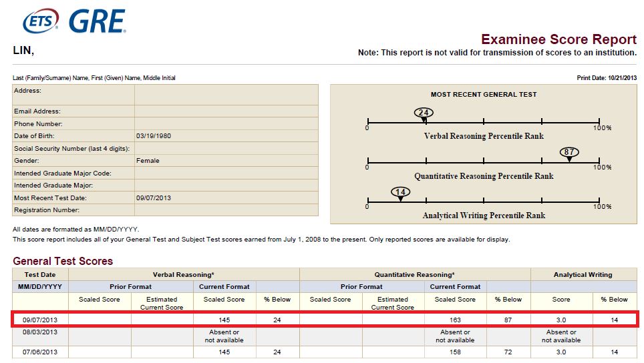
Task: Click the note about report not valid for transmission
Action: [498, 53]
